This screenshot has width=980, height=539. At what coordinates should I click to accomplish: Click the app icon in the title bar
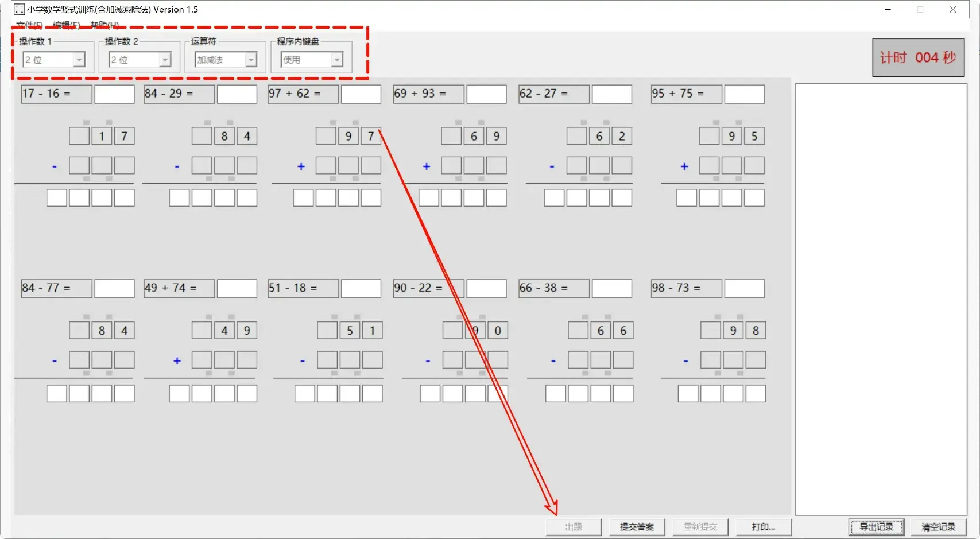click(19, 10)
